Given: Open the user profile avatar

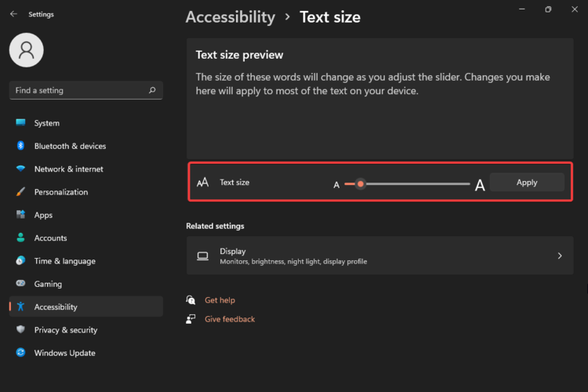Looking at the screenshot, I should (x=26, y=50).
